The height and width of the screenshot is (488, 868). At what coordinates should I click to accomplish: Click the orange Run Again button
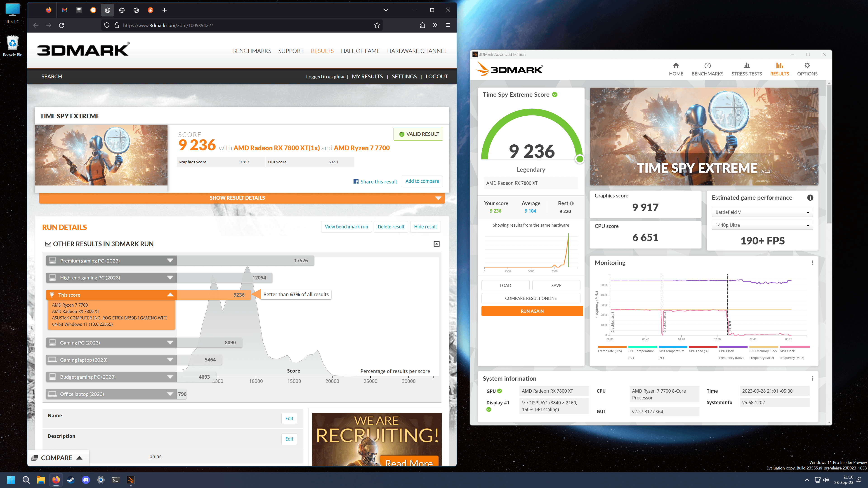[532, 311]
